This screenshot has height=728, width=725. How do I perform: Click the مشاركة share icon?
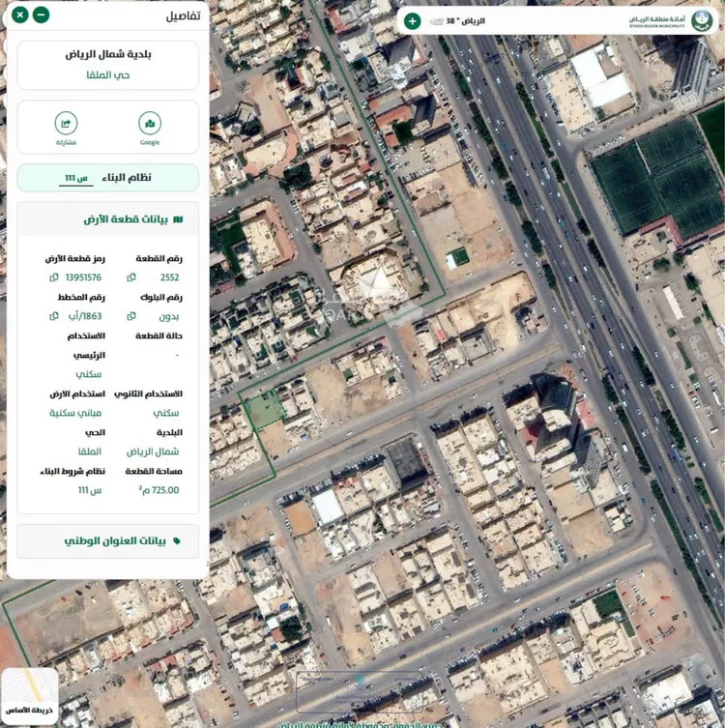tap(66, 124)
